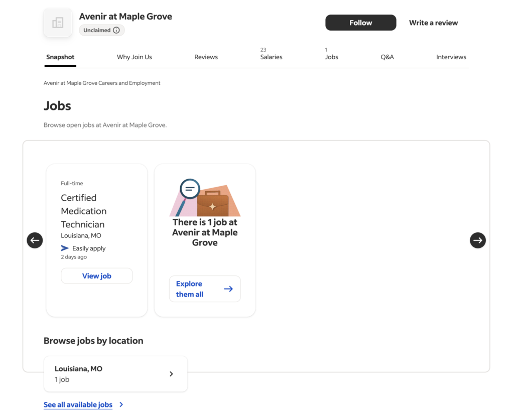Click the left carousel arrow
The width and height of the screenshot is (514, 420).
point(34,240)
